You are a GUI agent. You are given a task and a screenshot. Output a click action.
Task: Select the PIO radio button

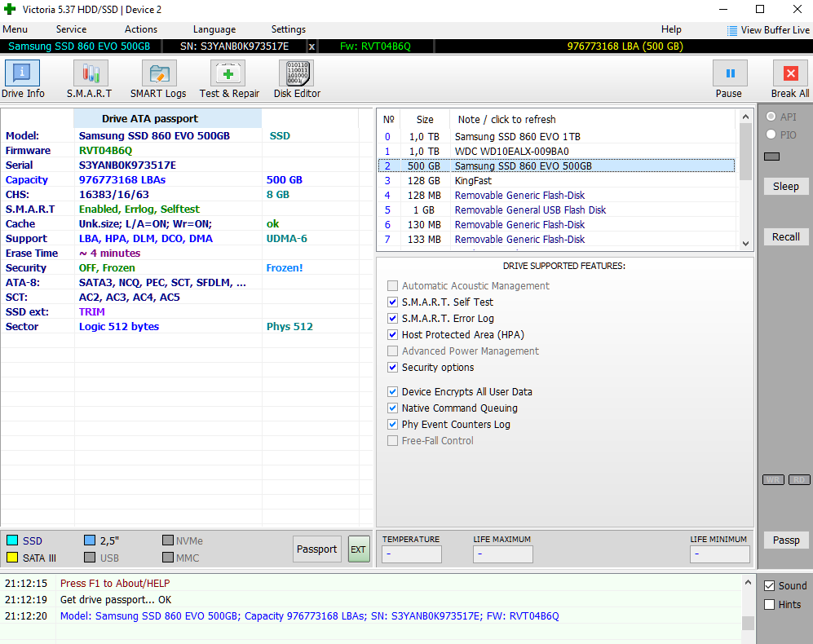coord(771,135)
